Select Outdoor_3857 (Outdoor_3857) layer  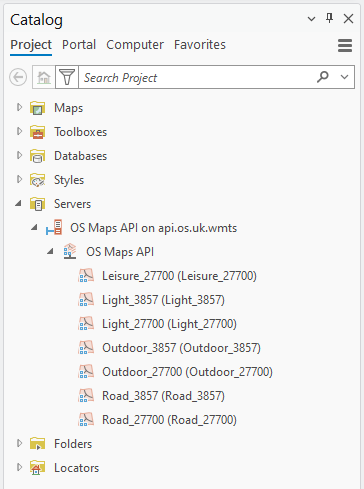pos(181,348)
